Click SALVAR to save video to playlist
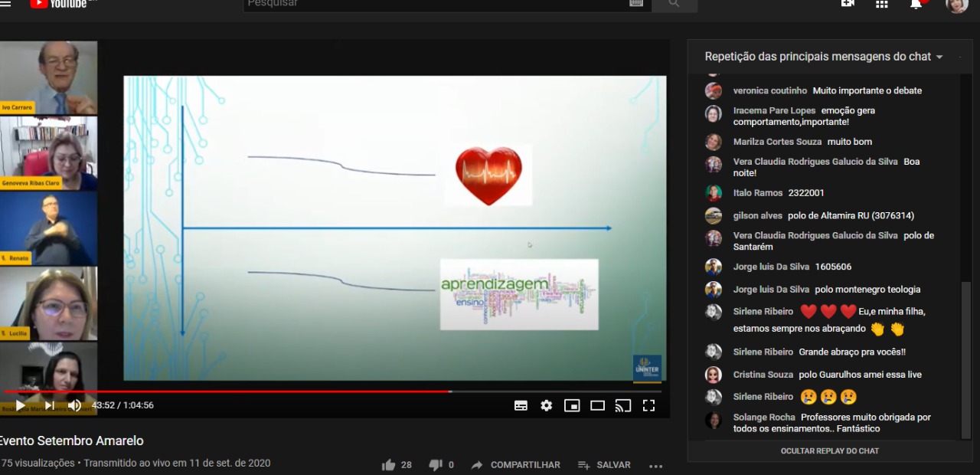This screenshot has width=980, height=475. click(x=604, y=465)
